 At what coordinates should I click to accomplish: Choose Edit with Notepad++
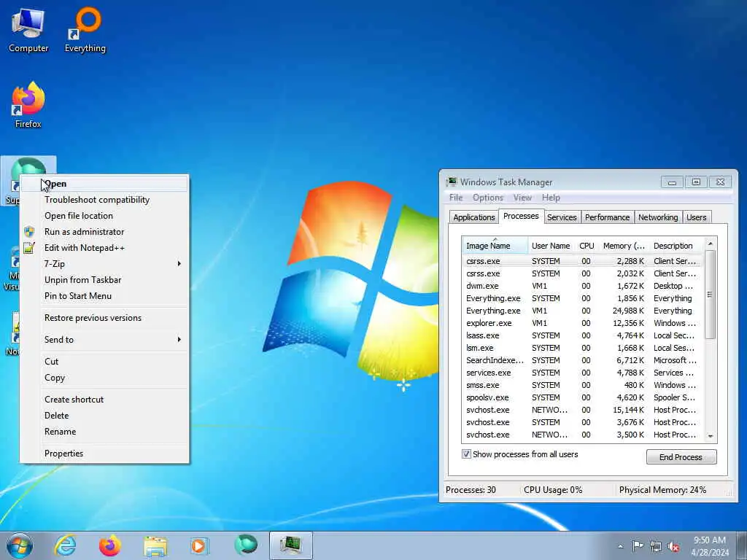coord(104,248)
